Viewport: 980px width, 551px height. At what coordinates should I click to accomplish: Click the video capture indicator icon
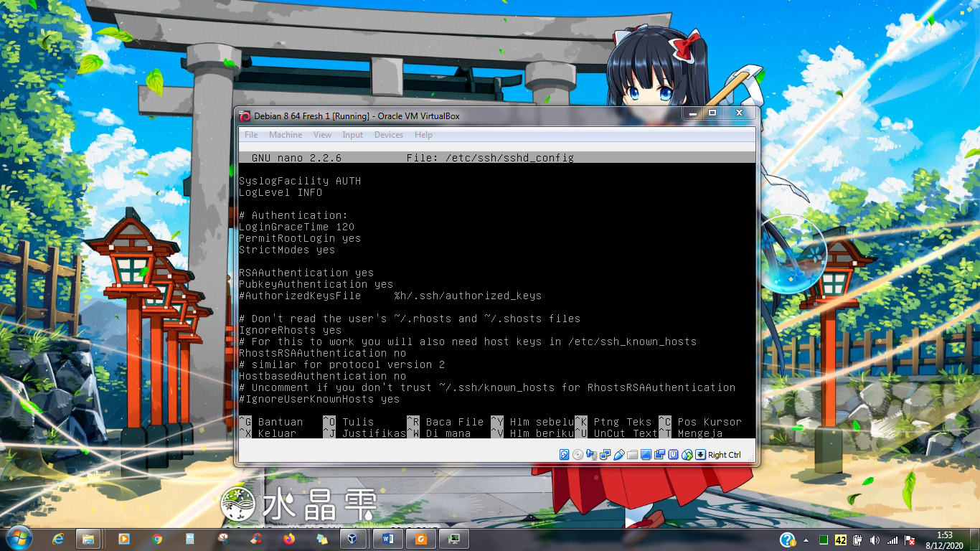(x=660, y=455)
